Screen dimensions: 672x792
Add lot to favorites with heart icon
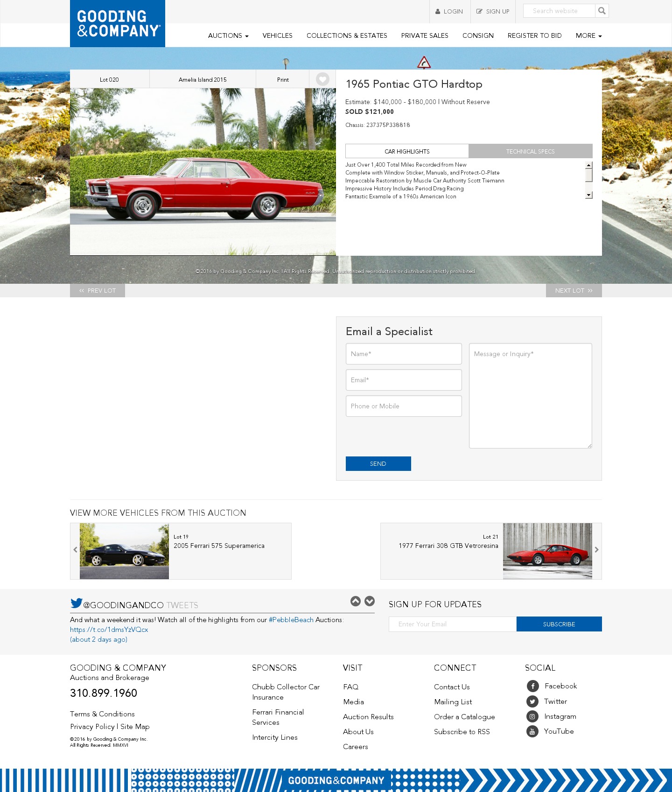pos(322,79)
